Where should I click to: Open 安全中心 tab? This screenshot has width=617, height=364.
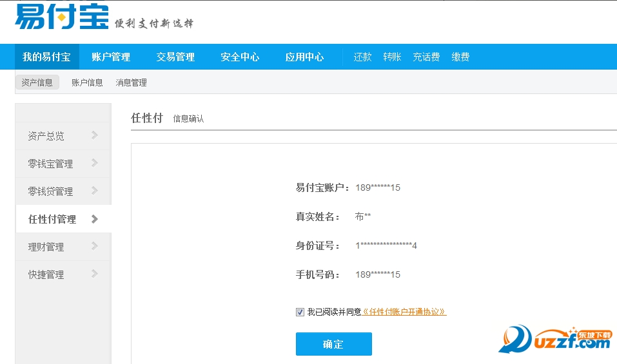pos(240,57)
